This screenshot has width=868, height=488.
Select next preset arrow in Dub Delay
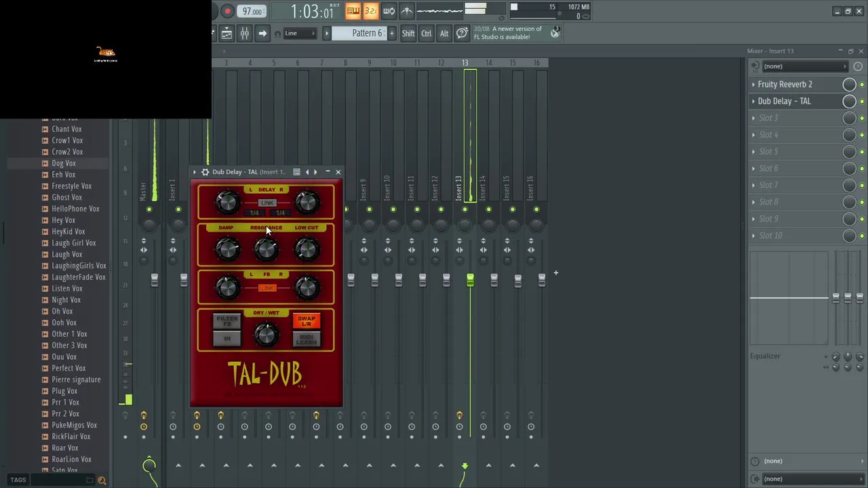coord(315,172)
